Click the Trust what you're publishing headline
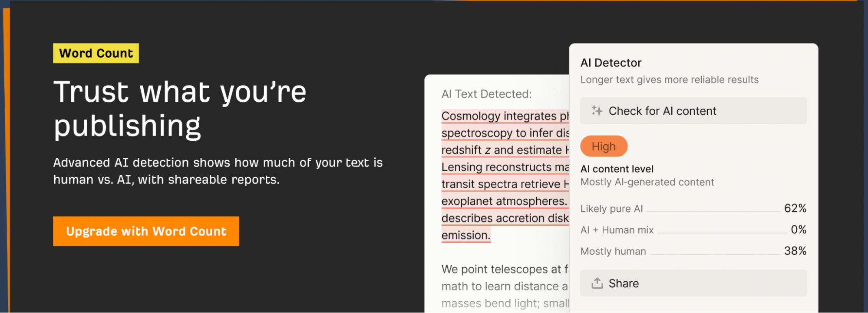The width and height of the screenshot is (868, 313). click(x=180, y=109)
